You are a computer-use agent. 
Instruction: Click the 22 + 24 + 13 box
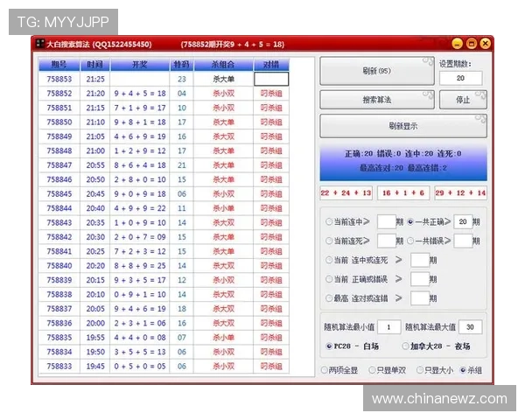(346, 192)
